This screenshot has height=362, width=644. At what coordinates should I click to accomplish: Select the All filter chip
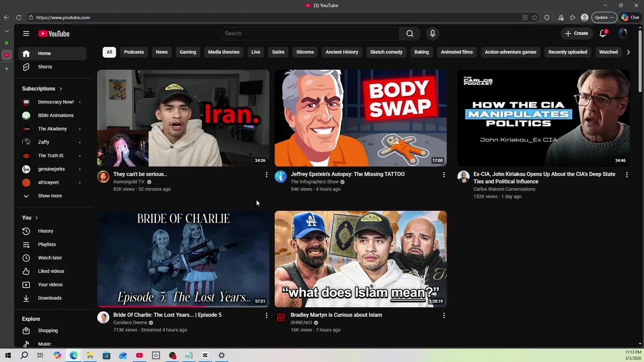[x=109, y=52]
